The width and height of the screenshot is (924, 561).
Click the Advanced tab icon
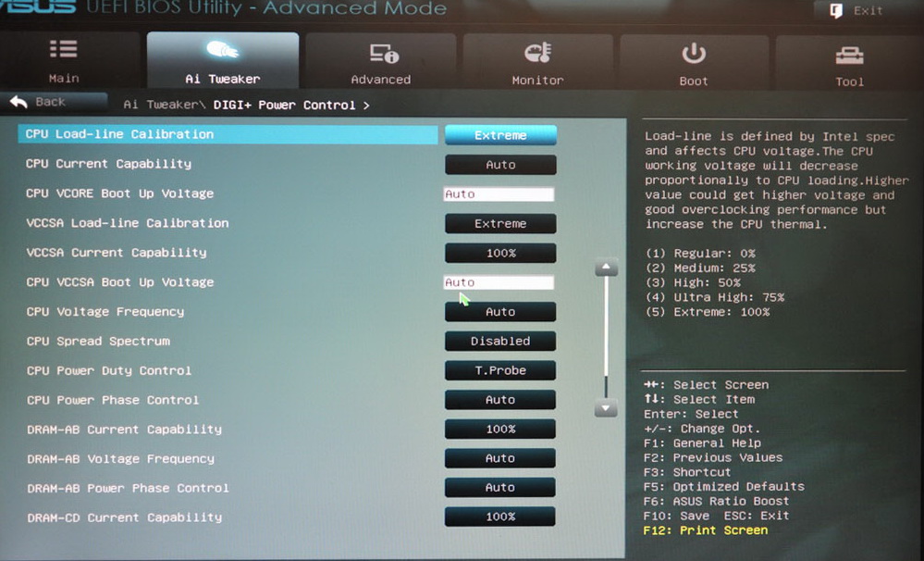(384, 54)
